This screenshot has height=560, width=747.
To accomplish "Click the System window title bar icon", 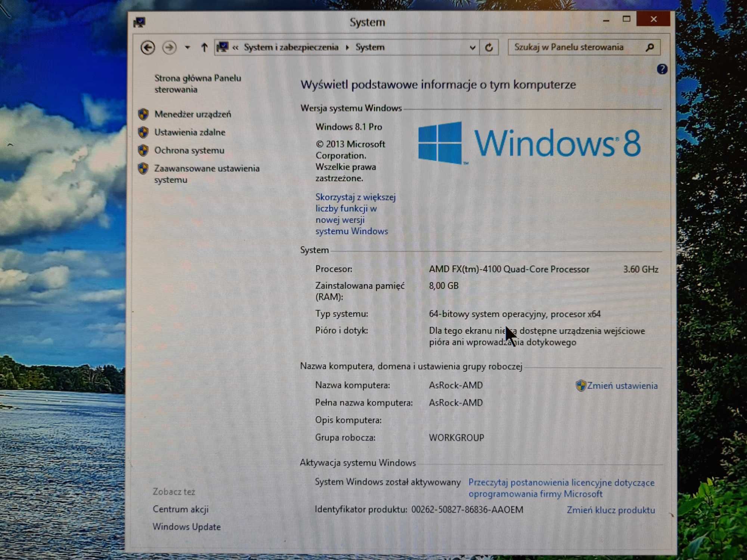I will [x=140, y=22].
